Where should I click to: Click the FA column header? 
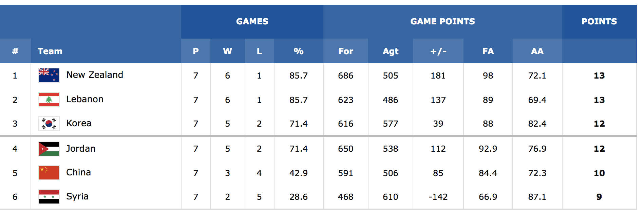click(x=488, y=51)
